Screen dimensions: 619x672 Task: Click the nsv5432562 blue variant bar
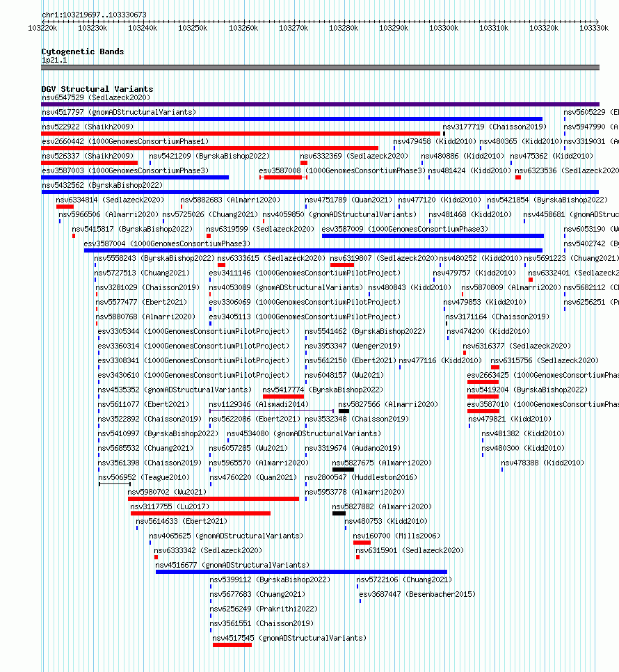[320, 191]
